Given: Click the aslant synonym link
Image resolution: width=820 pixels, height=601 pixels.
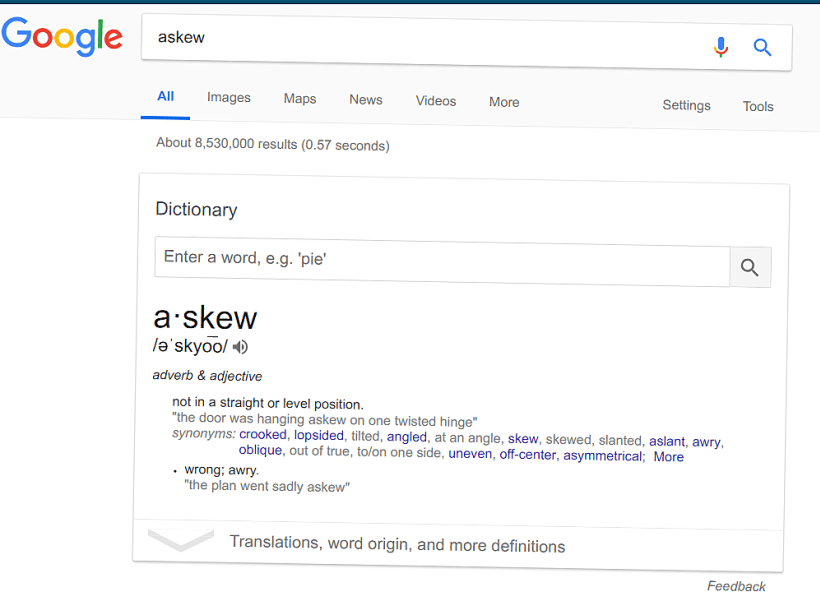Looking at the screenshot, I should [666, 440].
